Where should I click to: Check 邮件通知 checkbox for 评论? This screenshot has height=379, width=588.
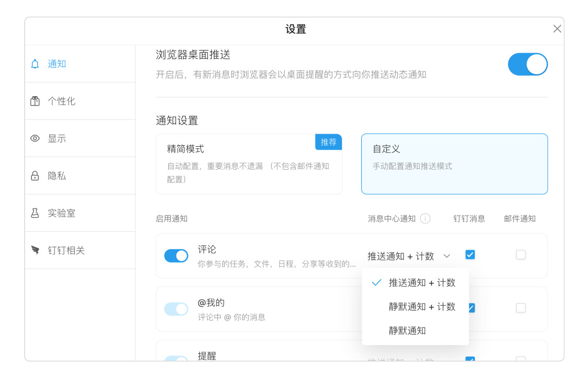click(x=521, y=255)
